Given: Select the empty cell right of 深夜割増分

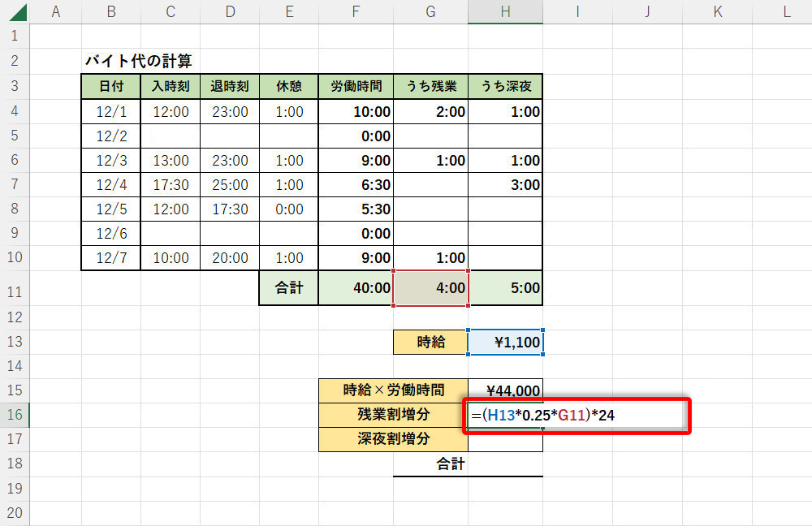Looking at the screenshot, I should pos(505,439).
